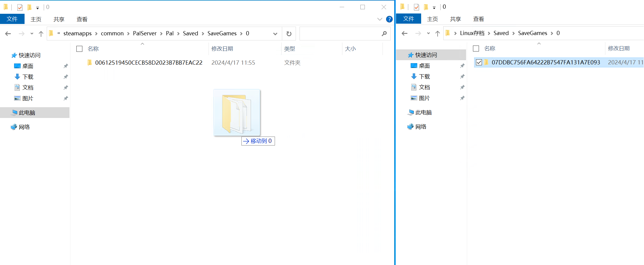This screenshot has height=265, width=644.
Task: Toggle select-all checkbox in right window header
Action: pos(476,49)
